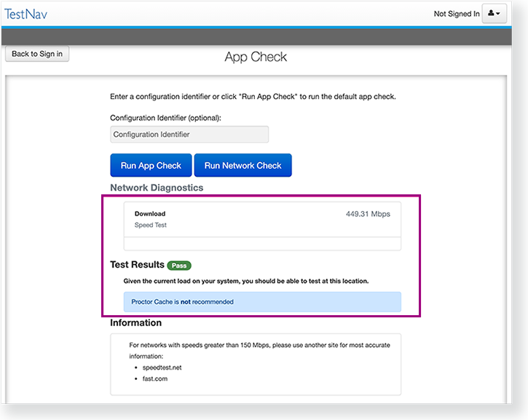Click the Information section heading

[x=136, y=322]
